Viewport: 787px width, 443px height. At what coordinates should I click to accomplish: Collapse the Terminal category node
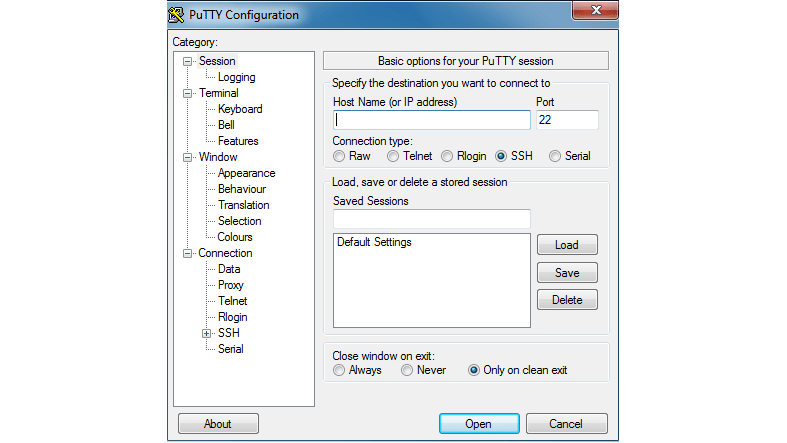[187, 93]
